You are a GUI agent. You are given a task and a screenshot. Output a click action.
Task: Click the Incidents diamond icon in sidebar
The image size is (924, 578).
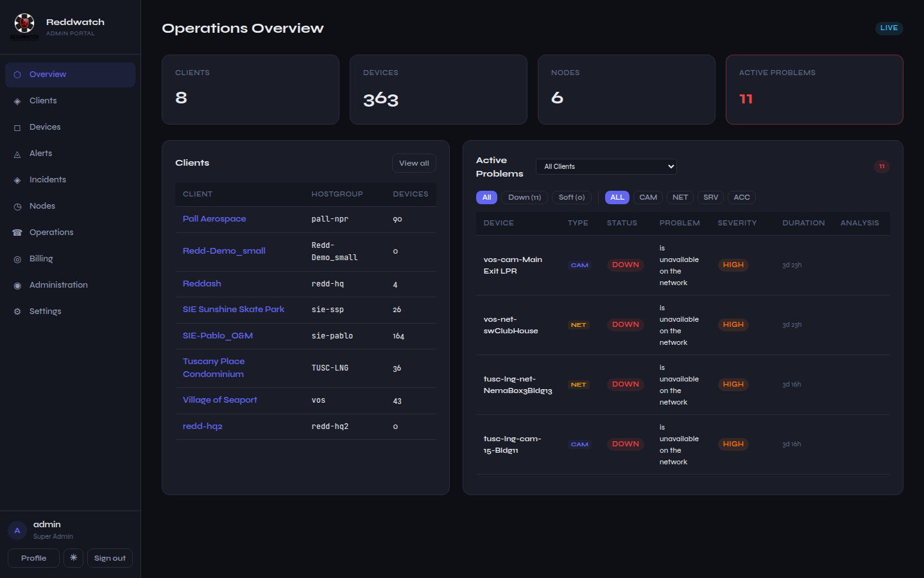pyautogui.click(x=17, y=180)
